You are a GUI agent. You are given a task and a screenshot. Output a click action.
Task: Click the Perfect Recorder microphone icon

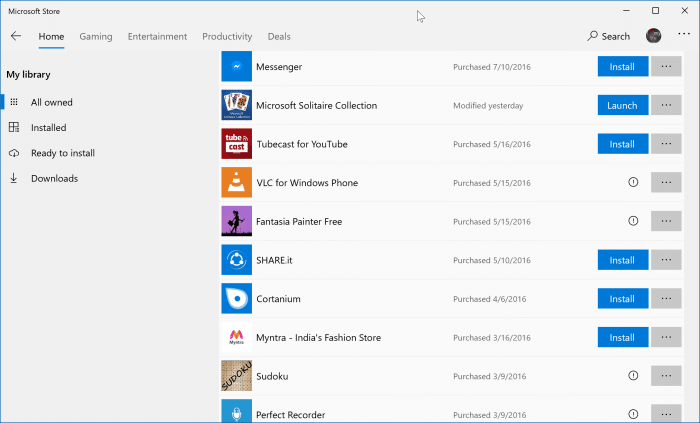(x=237, y=411)
